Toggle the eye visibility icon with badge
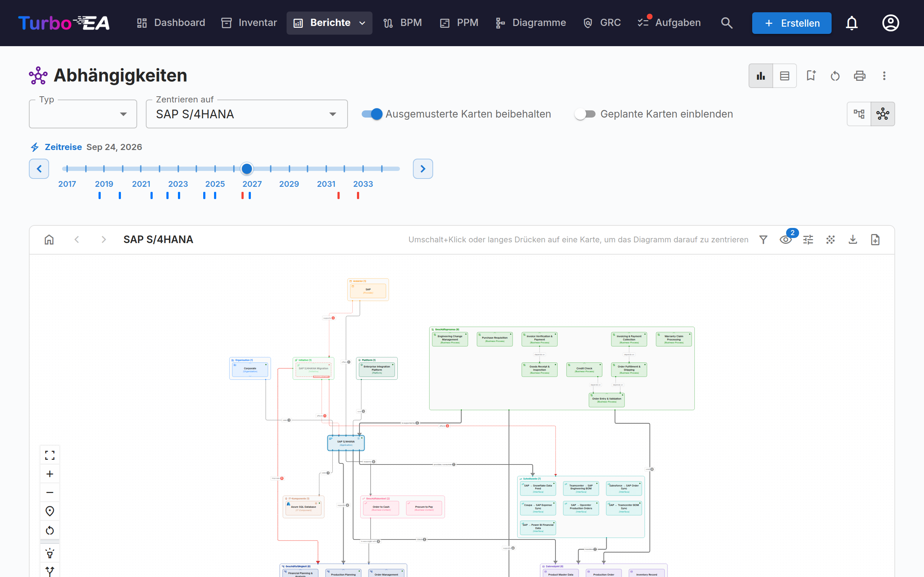The width and height of the screenshot is (924, 577). click(786, 240)
